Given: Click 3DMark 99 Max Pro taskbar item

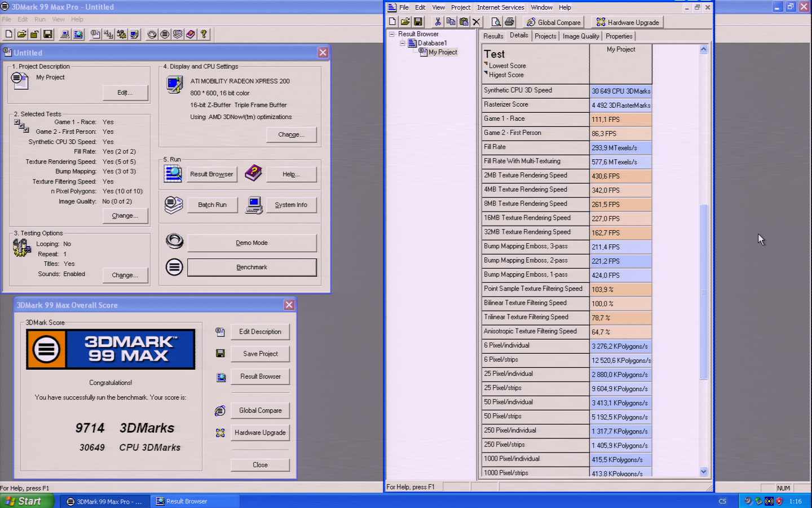Looking at the screenshot, I should 104,501.
